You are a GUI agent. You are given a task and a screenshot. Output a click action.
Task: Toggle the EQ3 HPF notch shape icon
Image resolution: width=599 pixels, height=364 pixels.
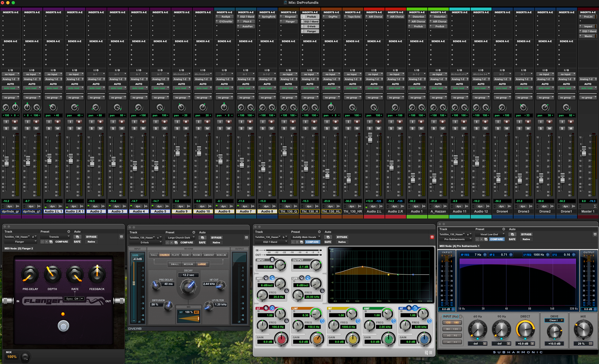[266, 278]
